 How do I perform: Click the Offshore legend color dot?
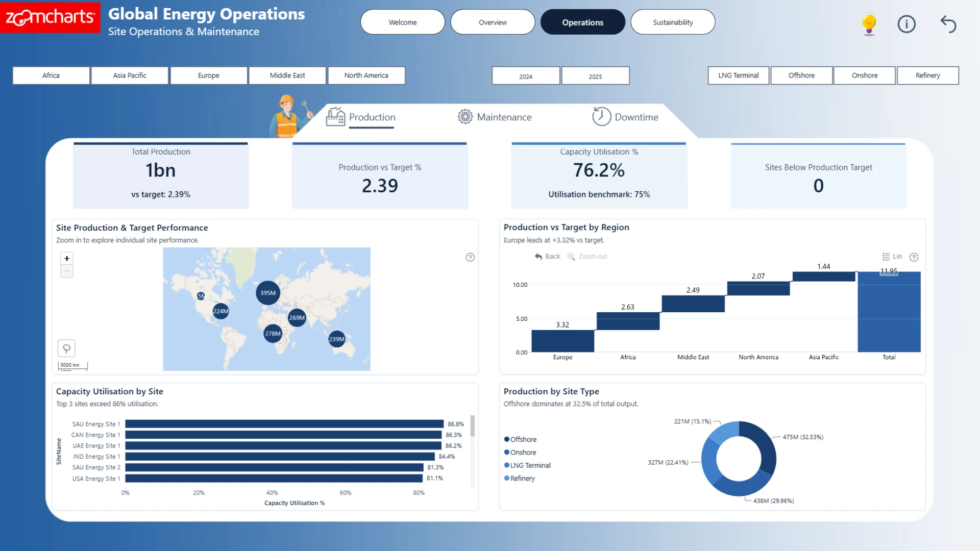[x=507, y=439]
